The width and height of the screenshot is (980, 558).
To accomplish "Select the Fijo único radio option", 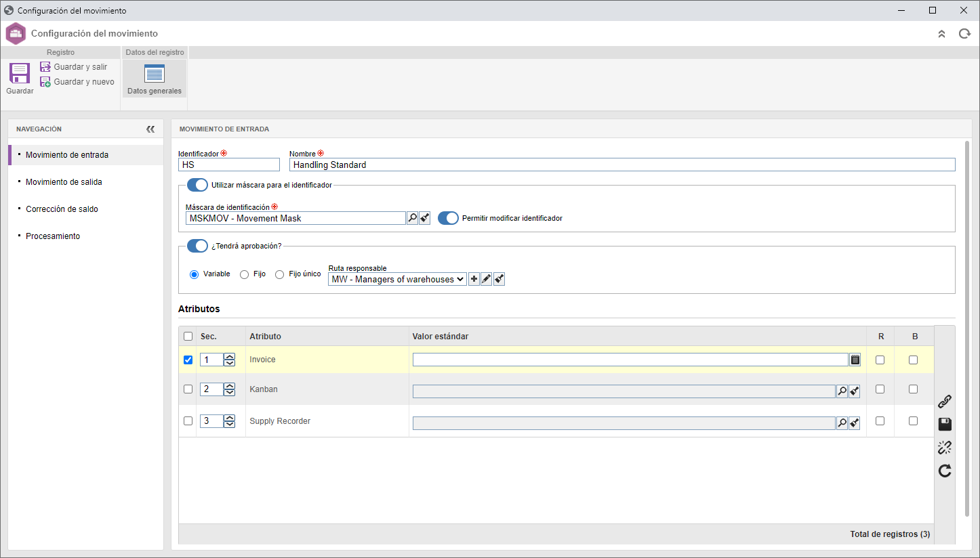I will tap(279, 274).
